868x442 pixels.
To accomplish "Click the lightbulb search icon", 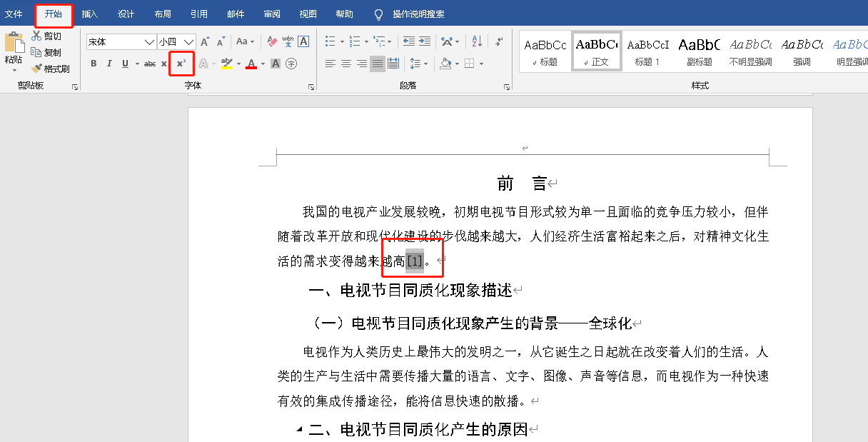I will pos(378,14).
